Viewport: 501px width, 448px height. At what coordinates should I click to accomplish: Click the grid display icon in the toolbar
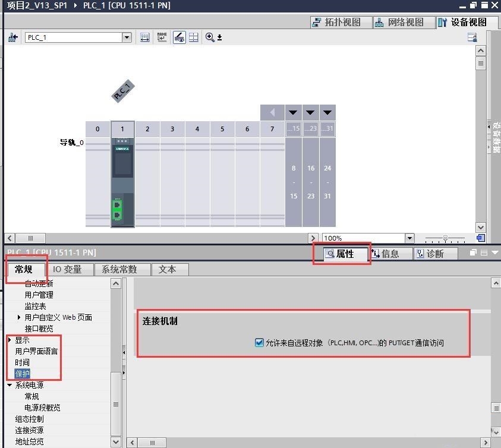194,37
